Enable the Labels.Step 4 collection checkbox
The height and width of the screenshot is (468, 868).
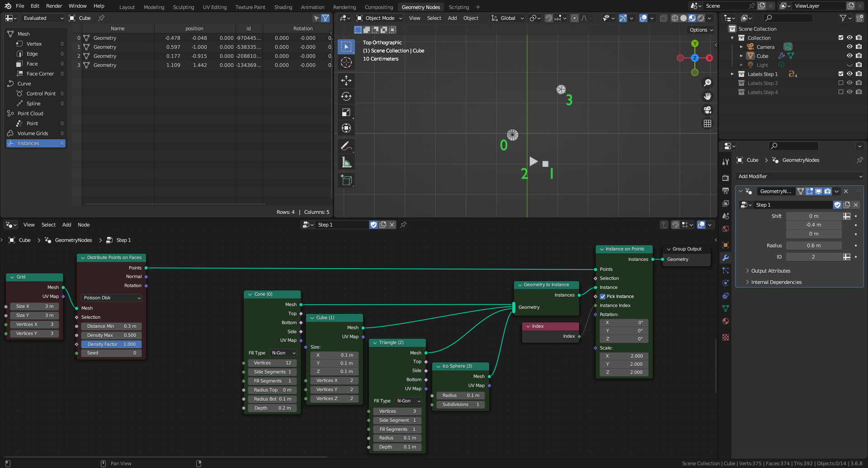coord(841,92)
